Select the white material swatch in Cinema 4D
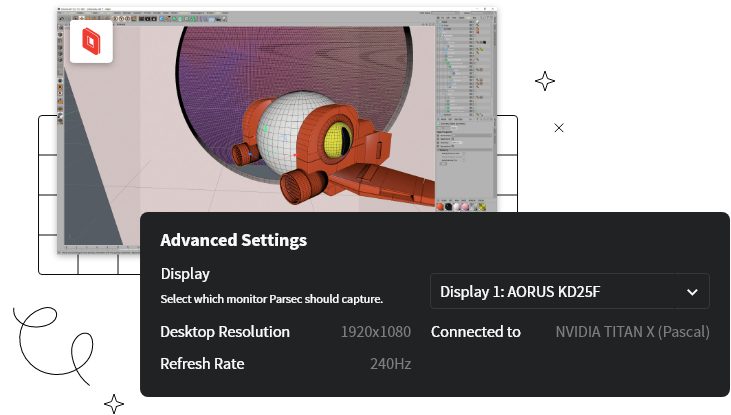The width and height of the screenshot is (731, 415). click(x=456, y=207)
